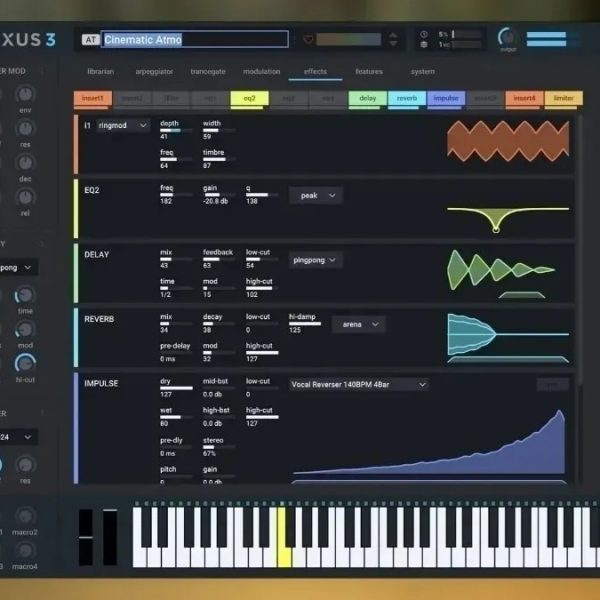This screenshot has width=600, height=600.
Task: Click the insert4 effect slot button
Action: tap(524, 98)
